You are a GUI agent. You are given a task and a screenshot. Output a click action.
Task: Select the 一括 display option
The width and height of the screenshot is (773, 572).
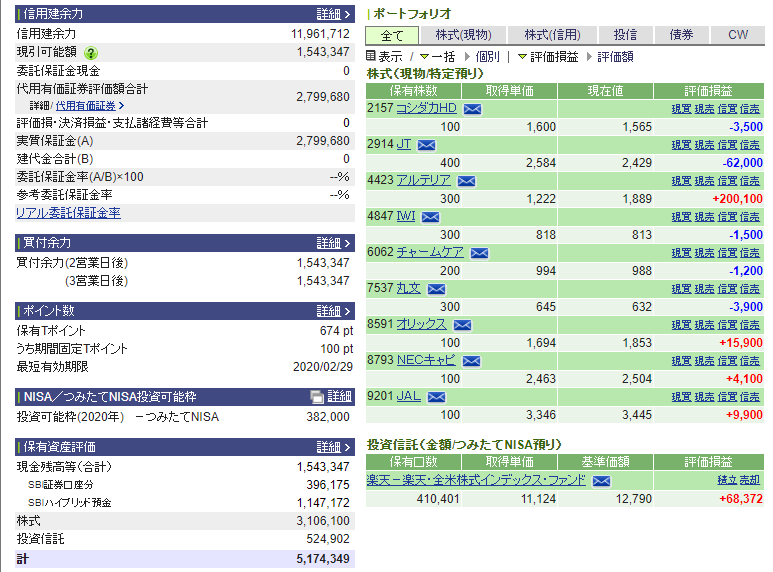(x=443, y=57)
